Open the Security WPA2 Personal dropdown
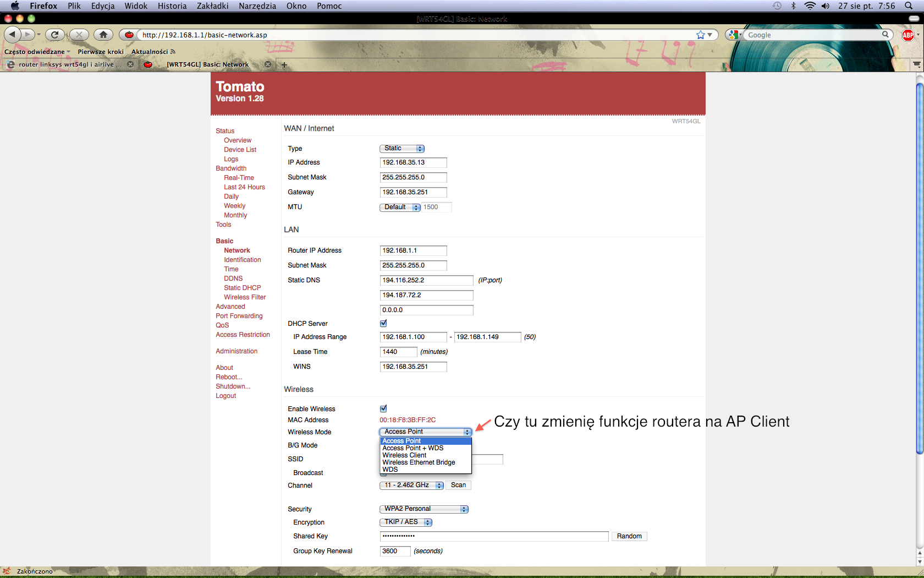This screenshot has height=578, width=924. (x=424, y=509)
